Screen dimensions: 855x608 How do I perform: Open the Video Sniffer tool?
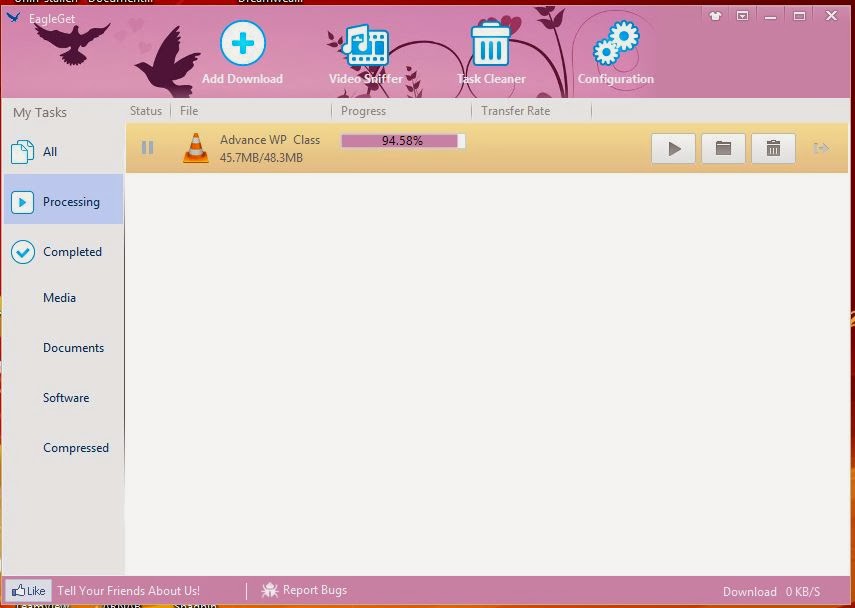pyautogui.click(x=365, y=55)
